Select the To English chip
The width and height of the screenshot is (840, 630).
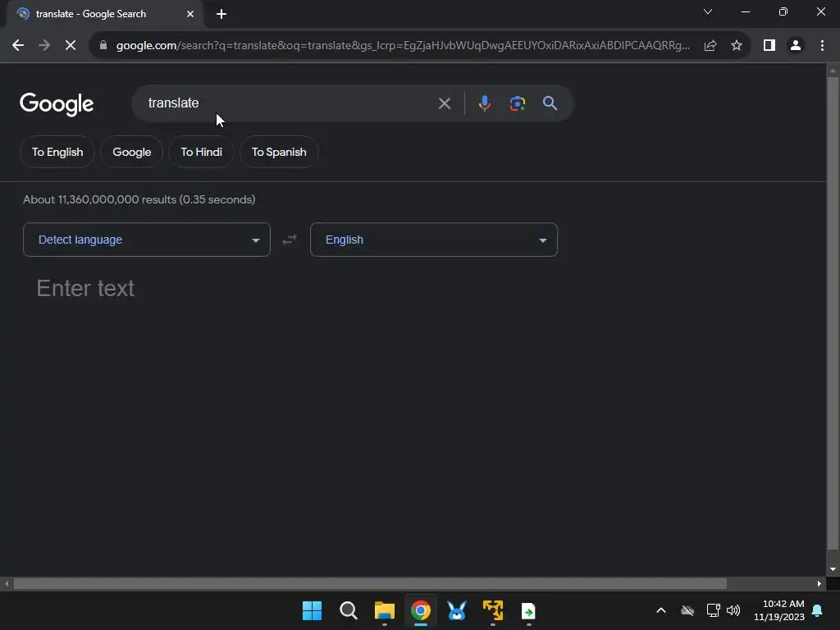pos(57,152)
